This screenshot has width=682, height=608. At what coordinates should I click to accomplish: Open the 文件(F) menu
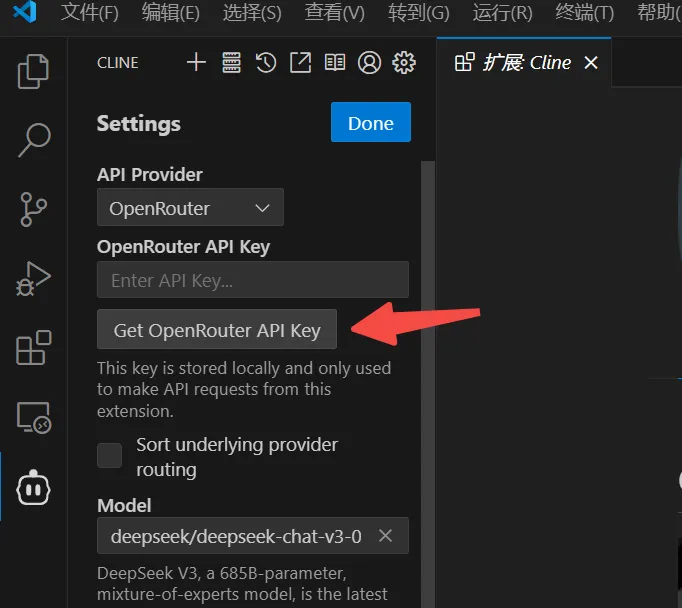click(x=90, y=12)
